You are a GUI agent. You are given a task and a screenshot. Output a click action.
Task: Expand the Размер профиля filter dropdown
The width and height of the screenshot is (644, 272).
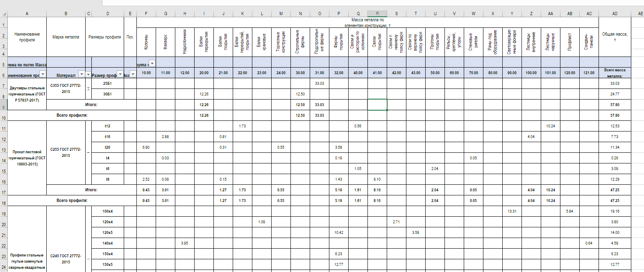click(120, 74)
